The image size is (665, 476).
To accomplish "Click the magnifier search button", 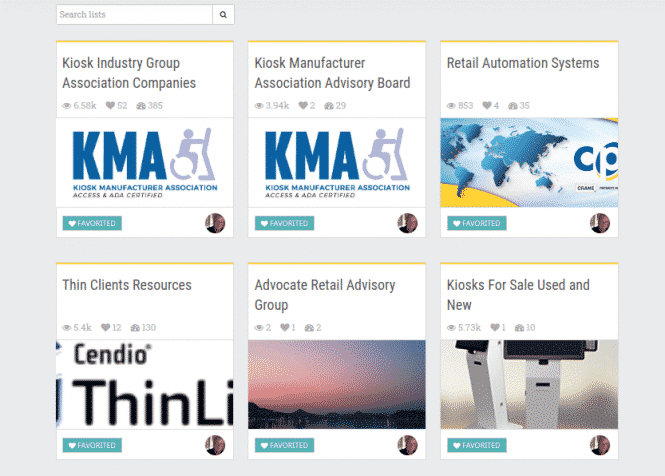I will click(x=223, y=15).
